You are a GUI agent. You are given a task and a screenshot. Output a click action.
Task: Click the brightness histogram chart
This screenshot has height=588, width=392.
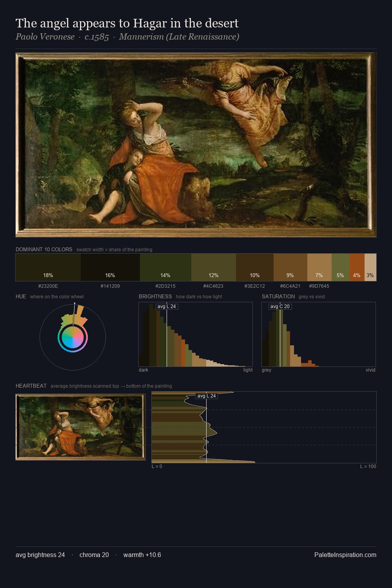click(x=196, y=334)
